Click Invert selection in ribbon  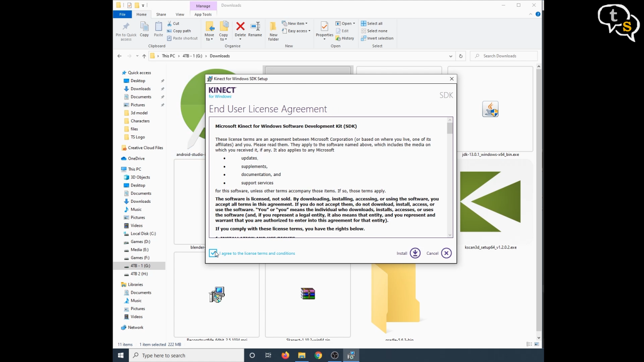(x=377, y=38)
